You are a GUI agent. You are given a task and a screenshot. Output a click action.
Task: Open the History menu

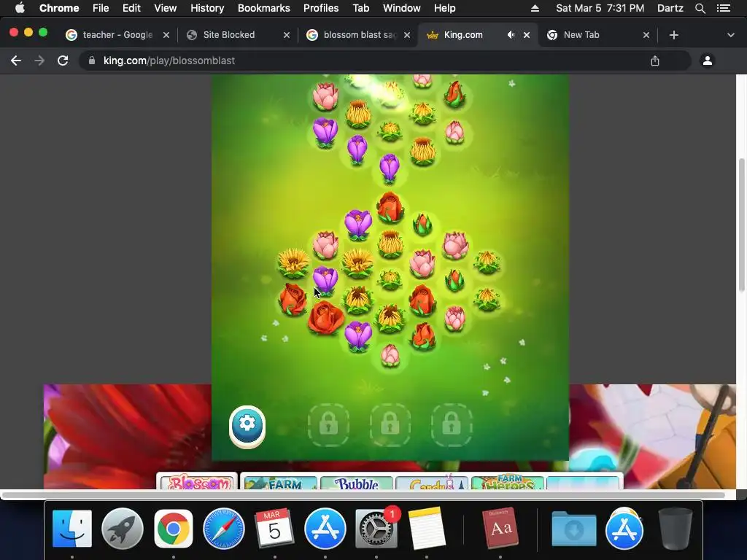pyautogui.click(x=207, y=8)
